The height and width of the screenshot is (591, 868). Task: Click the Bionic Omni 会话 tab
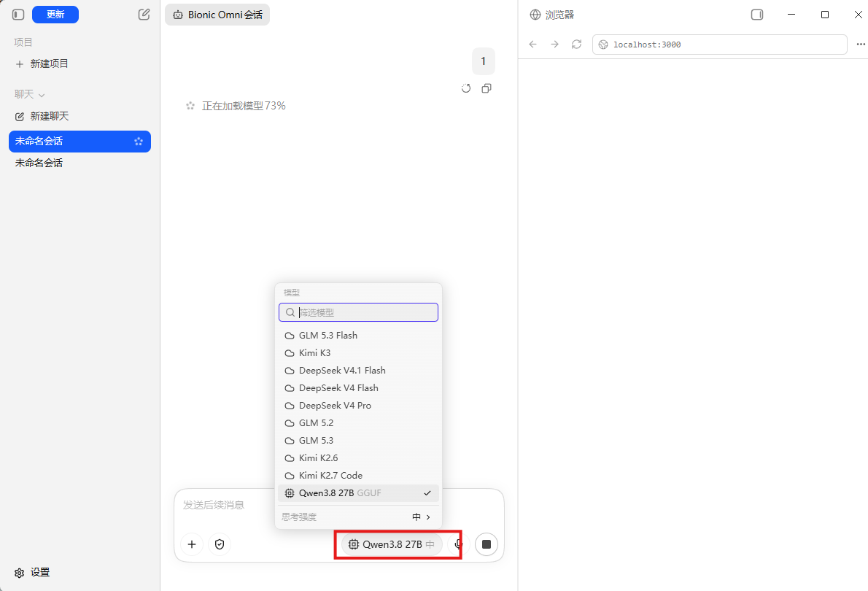(217, 15)
